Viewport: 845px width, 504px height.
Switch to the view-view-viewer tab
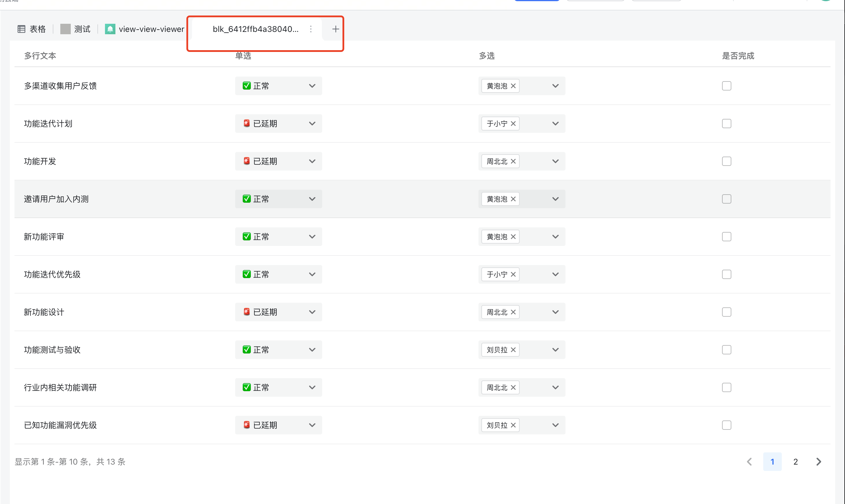[145, 29]
